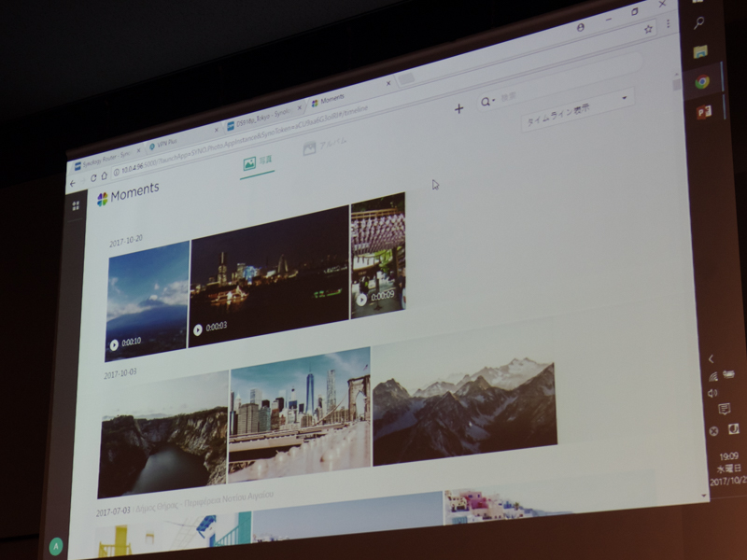
Task: Open the network status tray icon
Action: tap(713, 377)
